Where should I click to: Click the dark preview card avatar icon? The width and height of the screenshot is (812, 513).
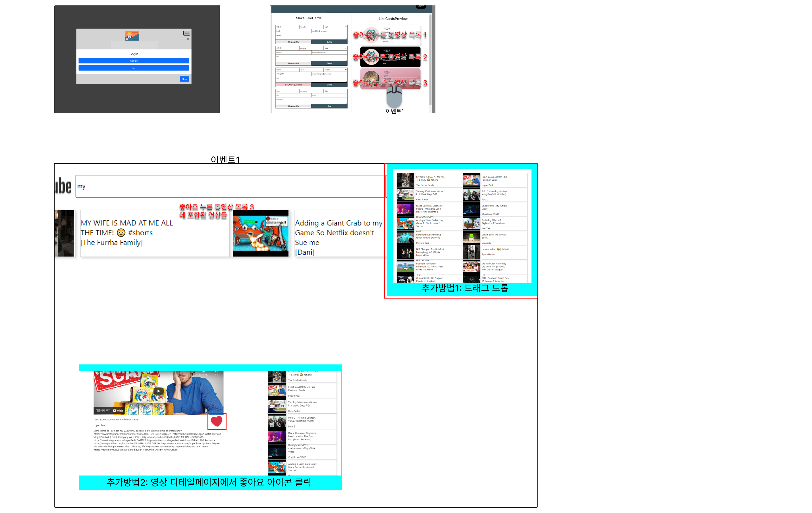pos(371,57)
